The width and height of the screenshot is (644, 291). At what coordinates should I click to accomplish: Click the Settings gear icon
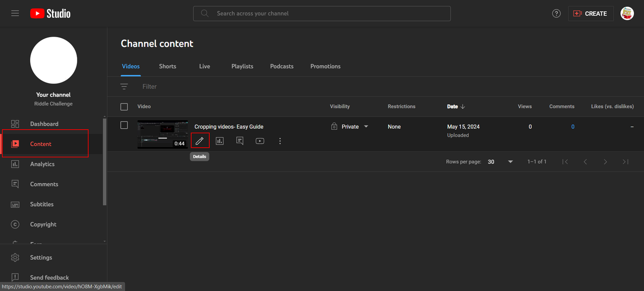(15, 257)
